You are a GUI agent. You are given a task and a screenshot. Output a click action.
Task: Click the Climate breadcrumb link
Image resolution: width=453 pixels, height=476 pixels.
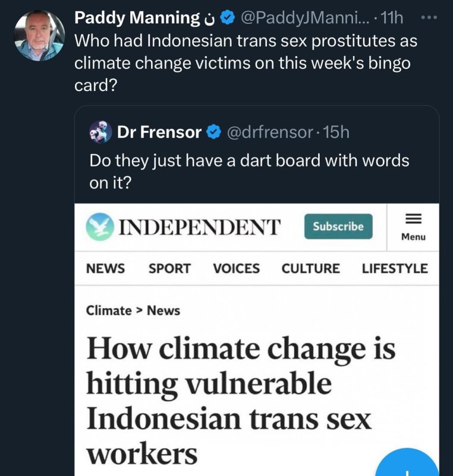pyautogui.click(x=109, y=310)
